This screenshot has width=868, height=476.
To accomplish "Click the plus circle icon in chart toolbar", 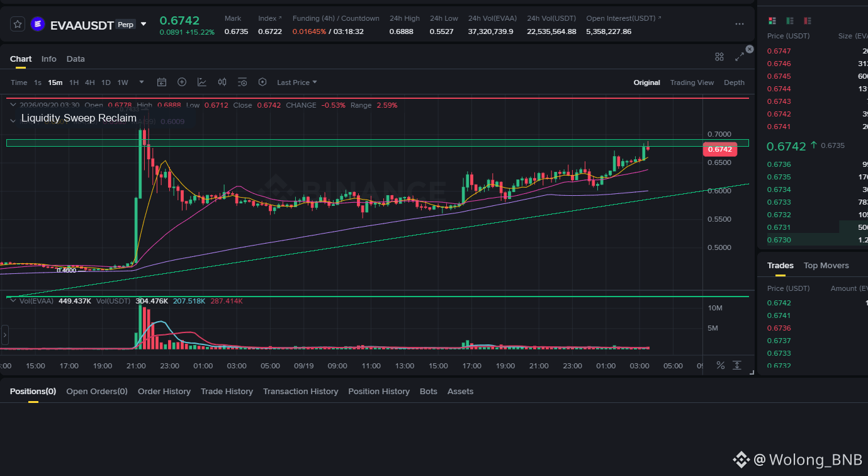I will pyautogui.click(x=182, y=82).
